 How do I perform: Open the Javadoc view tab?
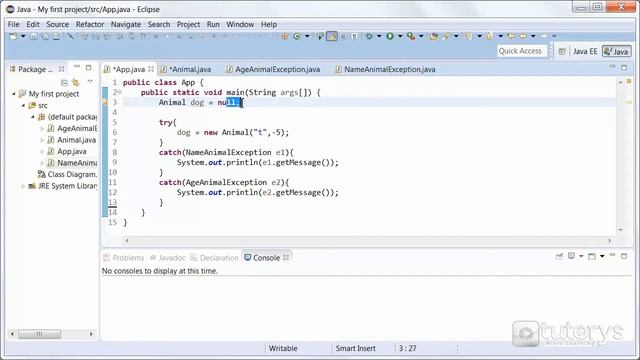(x=168, y=258)
